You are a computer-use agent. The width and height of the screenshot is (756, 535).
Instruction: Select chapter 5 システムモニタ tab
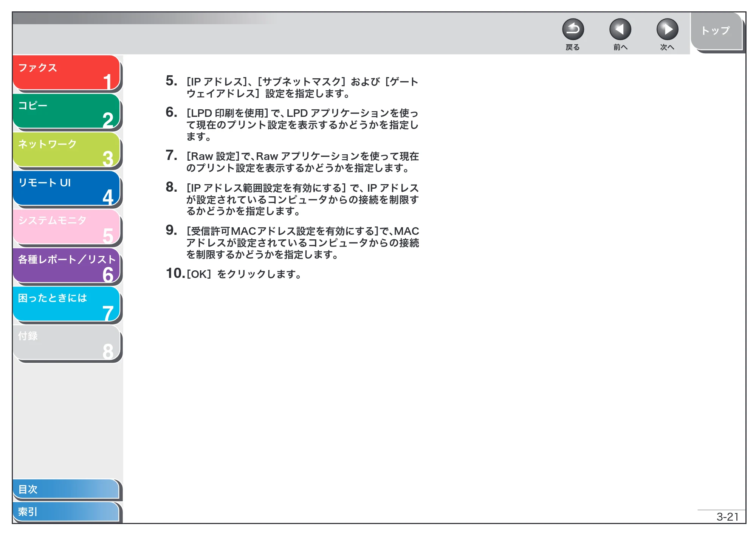coord(66,227)
